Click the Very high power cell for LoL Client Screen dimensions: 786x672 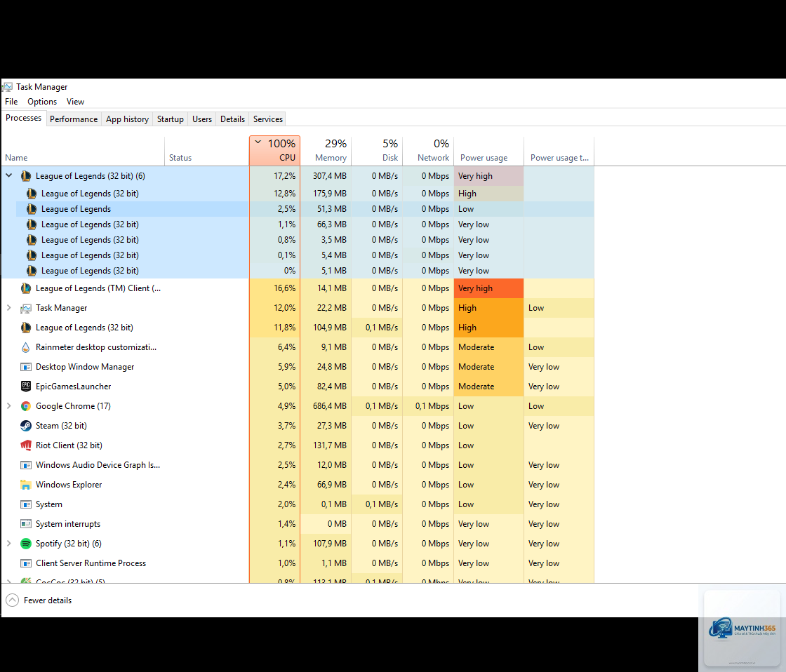click(488, 288)
